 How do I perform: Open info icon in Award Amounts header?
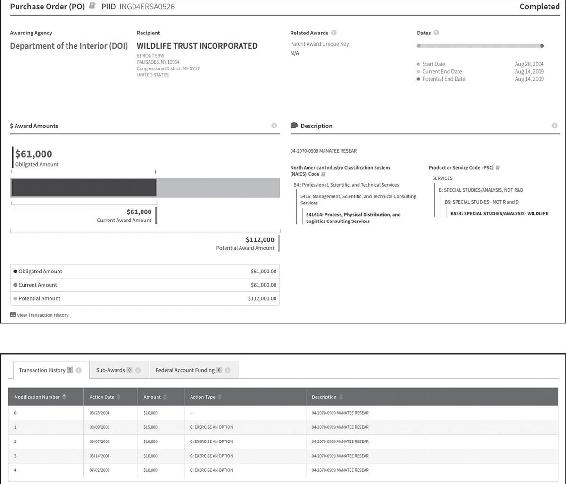274,126
